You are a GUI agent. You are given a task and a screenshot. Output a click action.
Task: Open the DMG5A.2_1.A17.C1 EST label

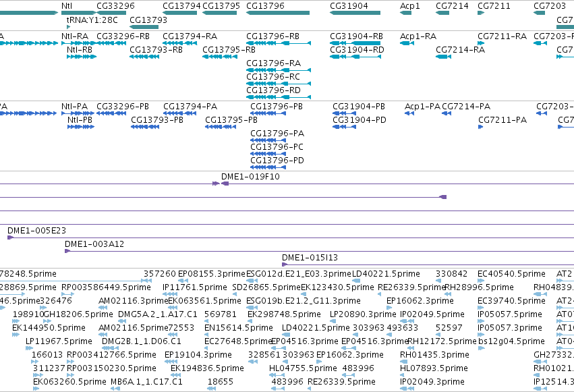pos(158,314)
